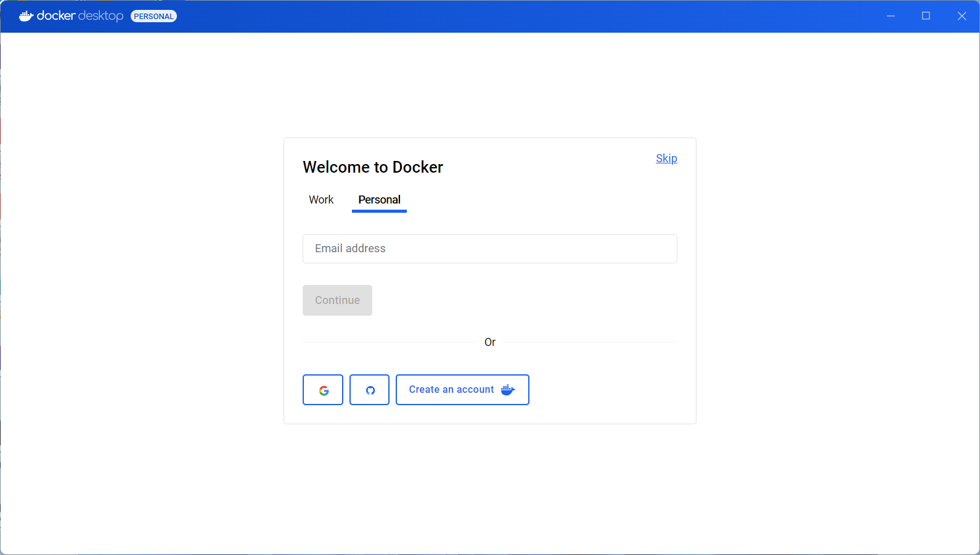Click the "Or" divider text

490,342
